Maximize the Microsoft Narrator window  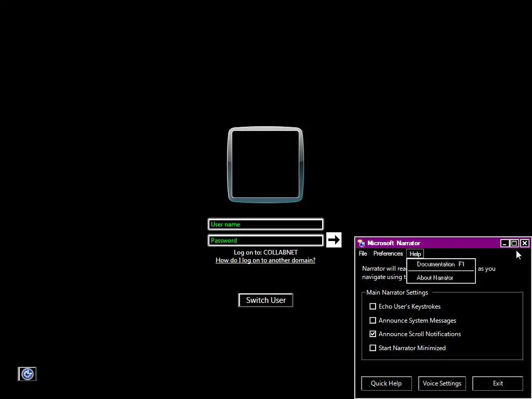tap(514, 243)
